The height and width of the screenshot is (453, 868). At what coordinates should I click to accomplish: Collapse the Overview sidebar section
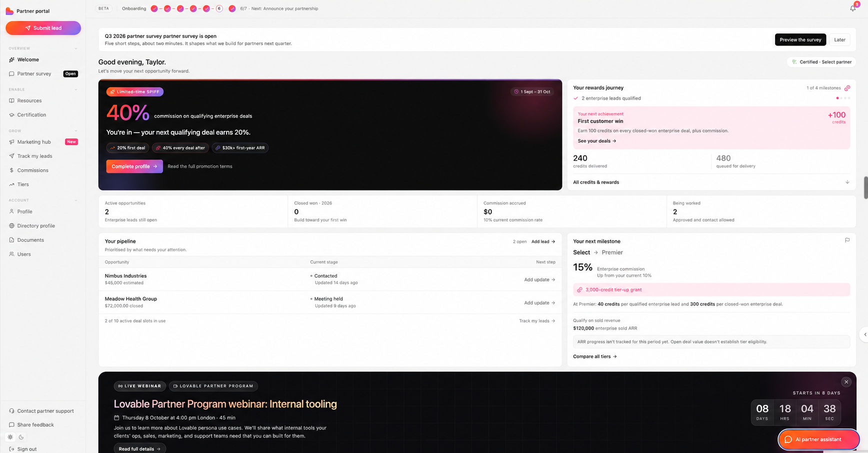pyautogui.click(x=76, y=48)
